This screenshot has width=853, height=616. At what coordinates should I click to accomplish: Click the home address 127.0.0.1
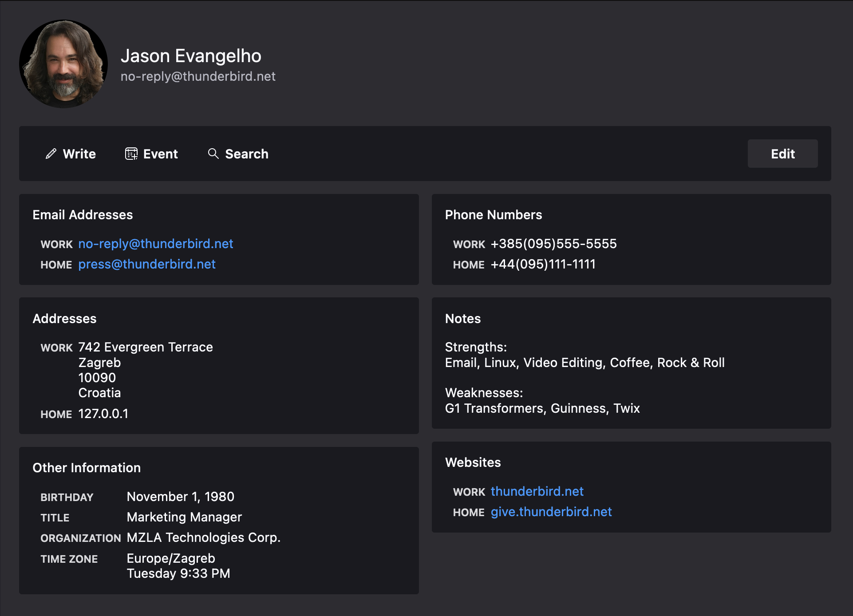tap(103, 414)
